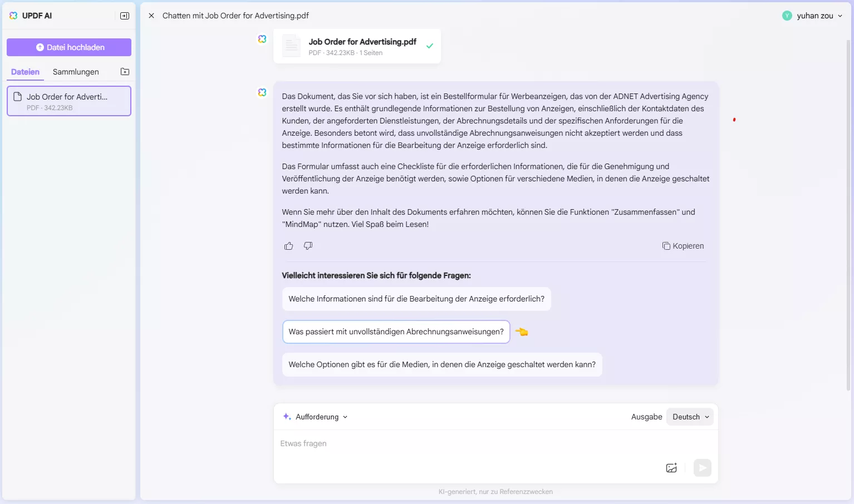The width and height of the screenshot is (854, 504).
Task: Upload an image to the chat
Action: (671, 468)
